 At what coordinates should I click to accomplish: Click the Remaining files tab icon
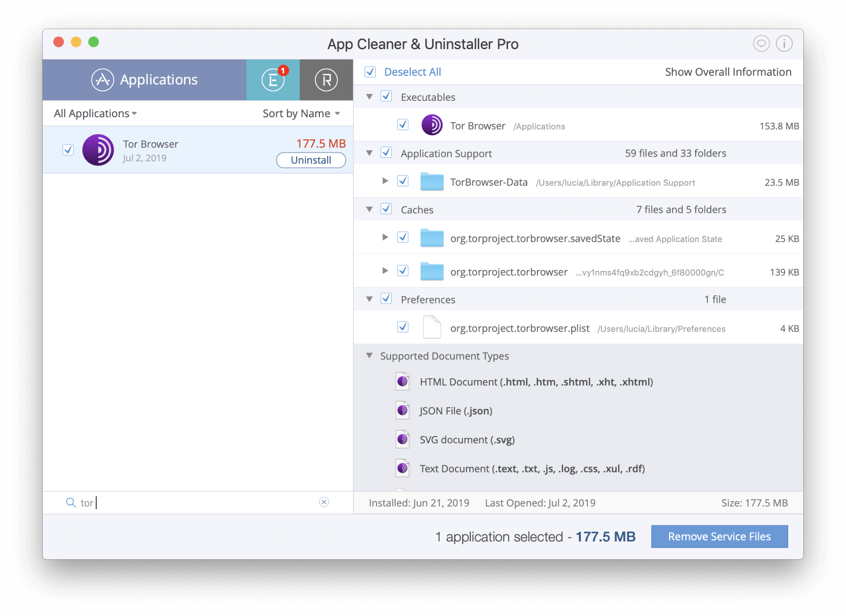(325, 80)
